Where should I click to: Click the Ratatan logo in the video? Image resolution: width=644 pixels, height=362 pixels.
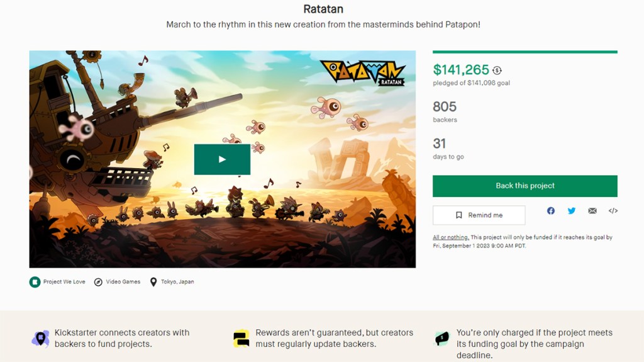point(363,72)
